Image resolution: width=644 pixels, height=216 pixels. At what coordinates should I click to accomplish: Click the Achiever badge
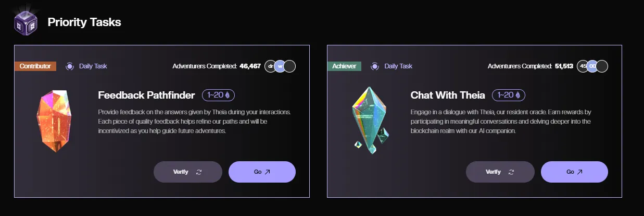pos(344,66)
